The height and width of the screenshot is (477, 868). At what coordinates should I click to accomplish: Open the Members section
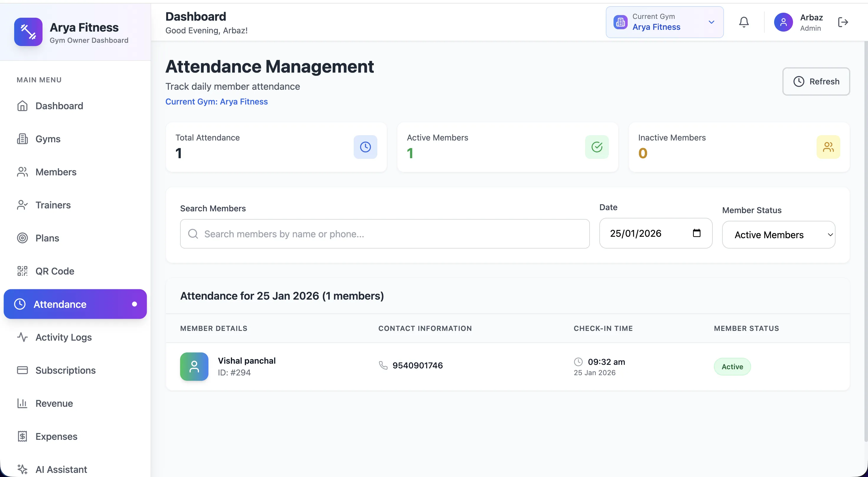point(56,172)
